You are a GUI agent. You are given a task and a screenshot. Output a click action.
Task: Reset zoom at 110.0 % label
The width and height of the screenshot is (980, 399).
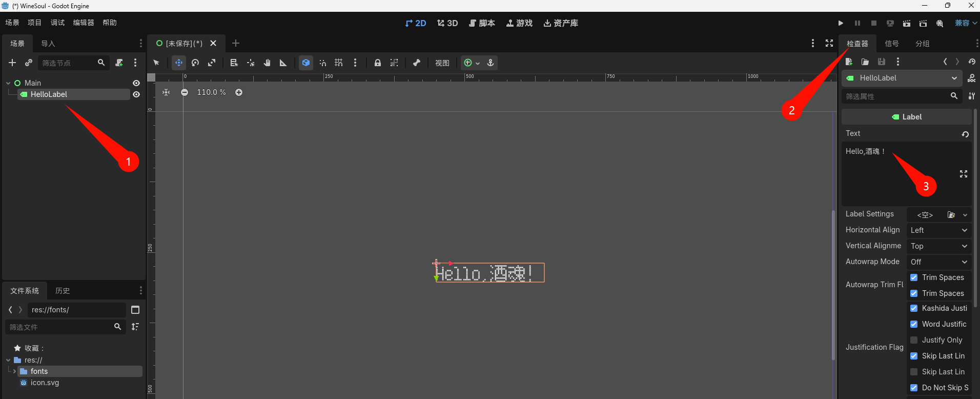(x=211, y=92)
